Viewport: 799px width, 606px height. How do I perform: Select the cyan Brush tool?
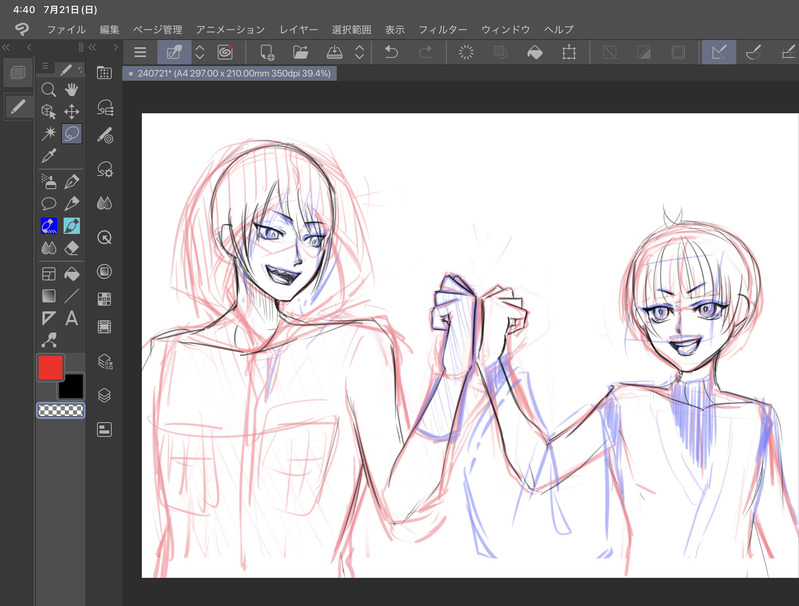pyautogui.click(x=72, y=226)
